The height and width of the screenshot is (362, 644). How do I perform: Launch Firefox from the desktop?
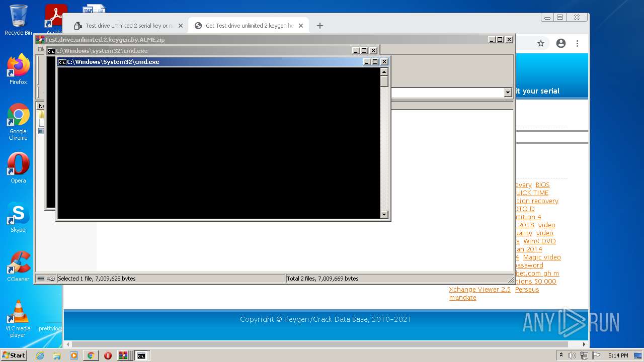(18, 69)
